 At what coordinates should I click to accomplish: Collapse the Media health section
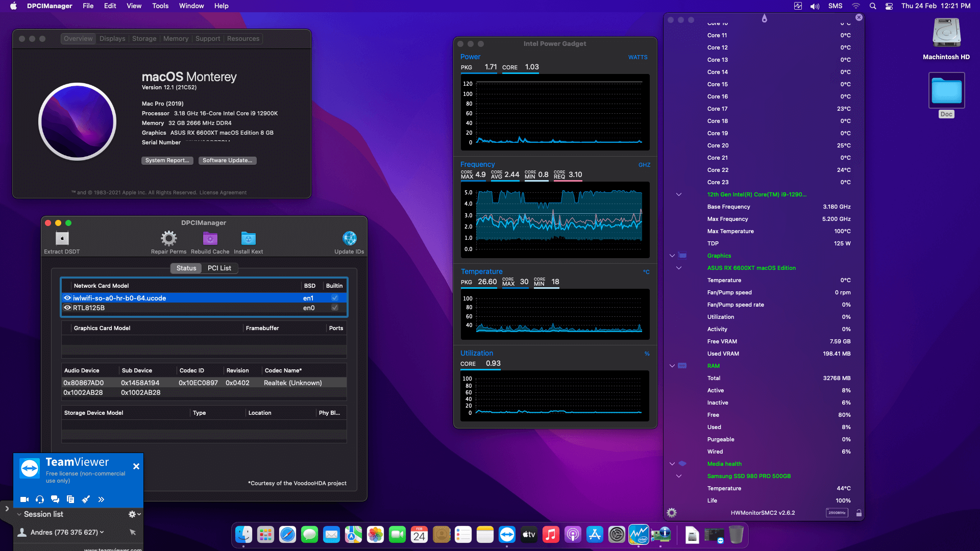click(x=672, y=464)
